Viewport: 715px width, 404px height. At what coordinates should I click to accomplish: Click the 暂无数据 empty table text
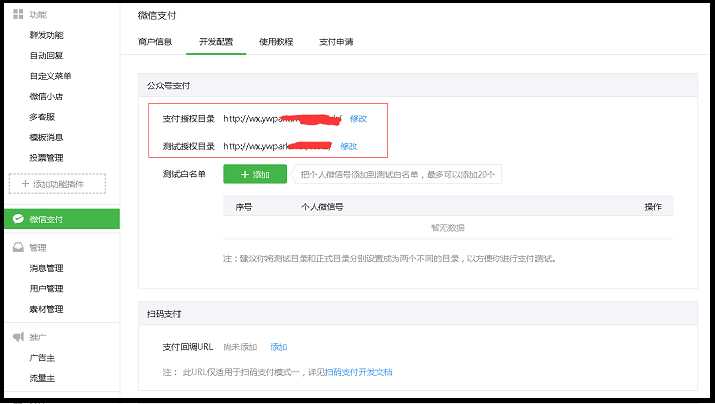pyautogui.click(x=448, y=228)
